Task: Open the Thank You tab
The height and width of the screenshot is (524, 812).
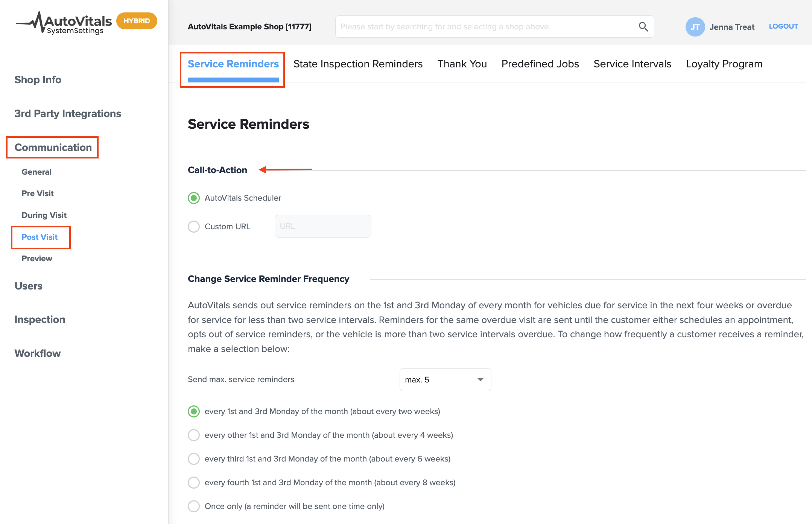Action: [462, 64]
